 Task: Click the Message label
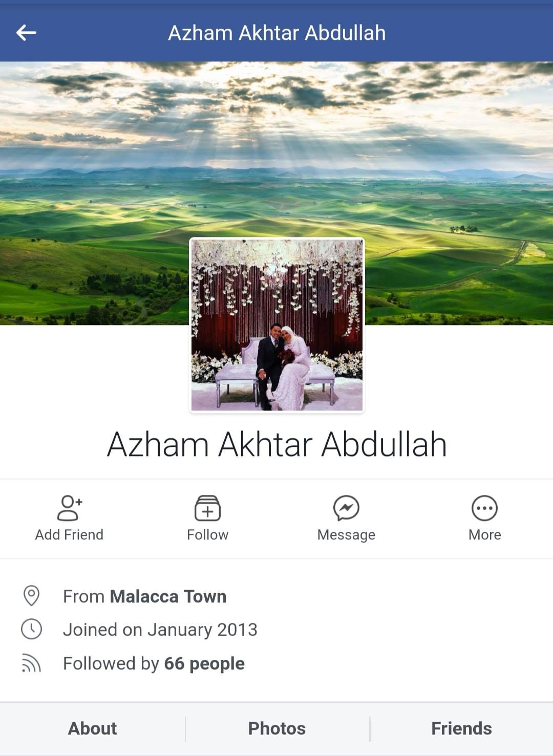pos(346,535)
